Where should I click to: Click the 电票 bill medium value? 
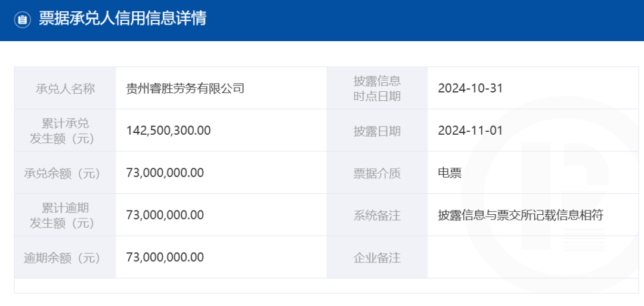point(450,174)
